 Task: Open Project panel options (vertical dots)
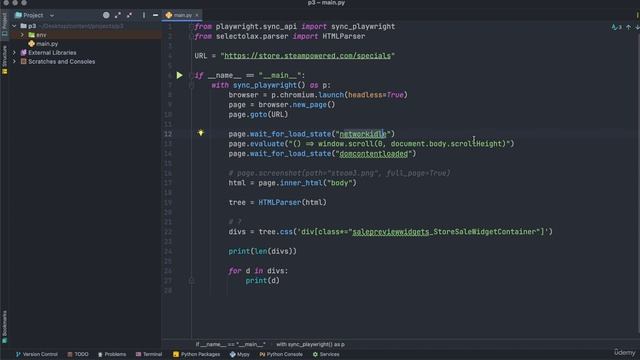point(144,15)
